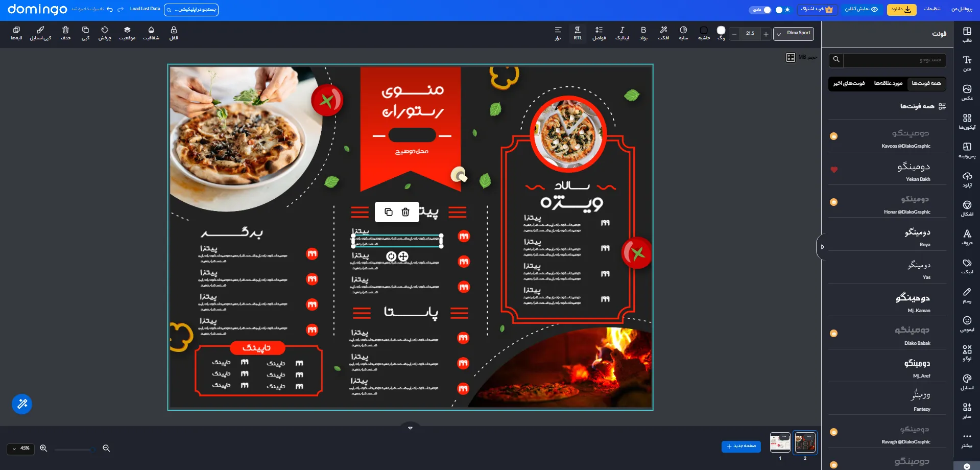
Task: Open the Background (پس‌زمینه) sidebar panel
Action: tap(967, 150)
